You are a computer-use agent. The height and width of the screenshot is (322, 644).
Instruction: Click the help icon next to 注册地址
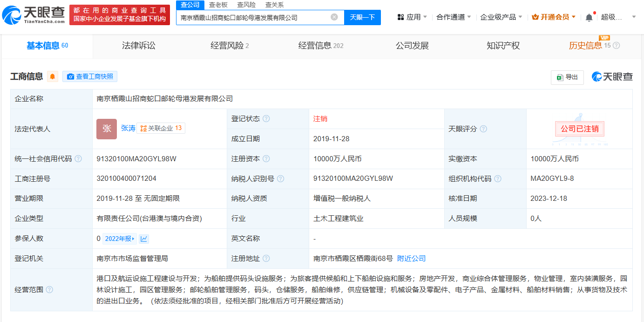click(x=266, y=259)
